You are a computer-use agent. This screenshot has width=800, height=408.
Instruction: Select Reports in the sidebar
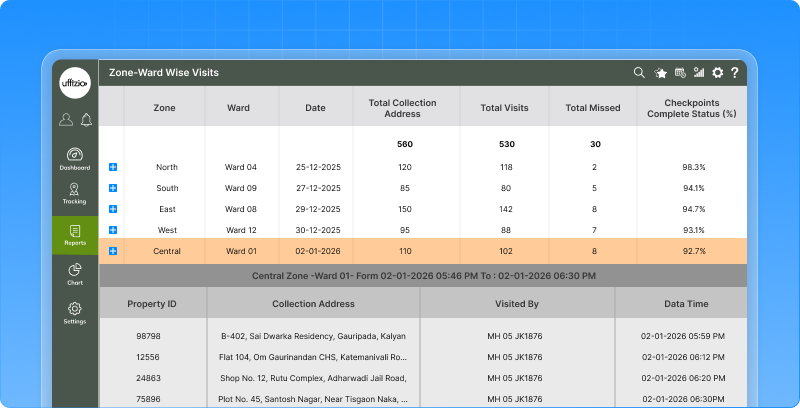pyautogui.click(x=75, y=236)
